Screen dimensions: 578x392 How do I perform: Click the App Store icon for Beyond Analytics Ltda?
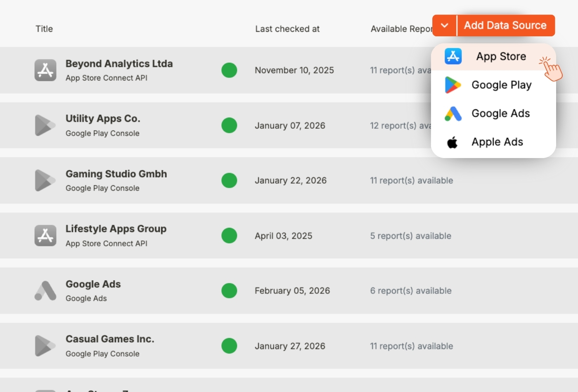click(45, 70)
